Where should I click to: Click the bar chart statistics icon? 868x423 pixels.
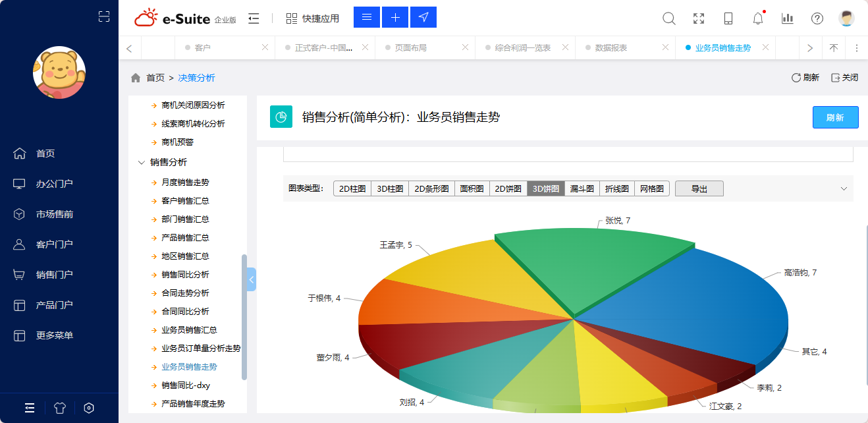coord(787,18)
